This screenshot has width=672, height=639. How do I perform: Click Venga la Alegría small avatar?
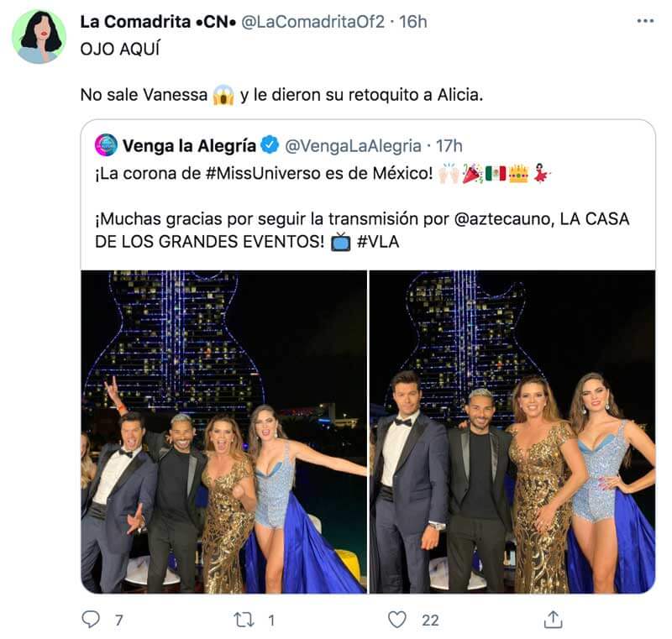click(106, 145)
